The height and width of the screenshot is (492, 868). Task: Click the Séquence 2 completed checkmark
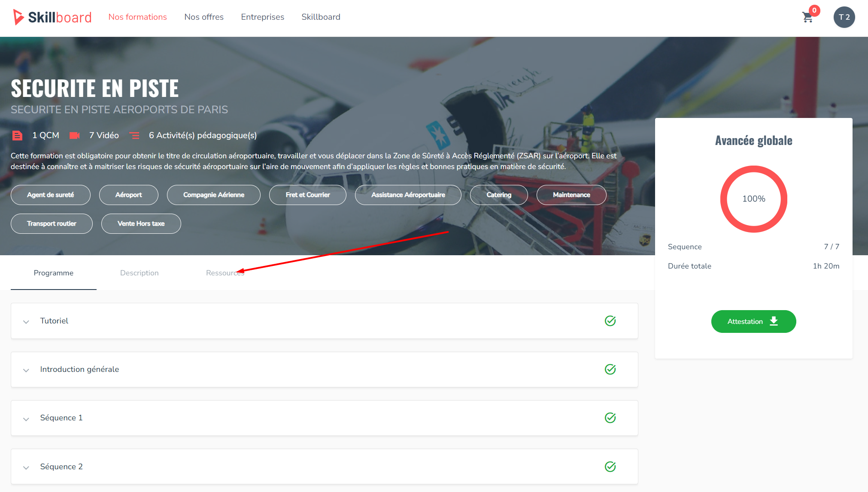[x=610, y=467]
